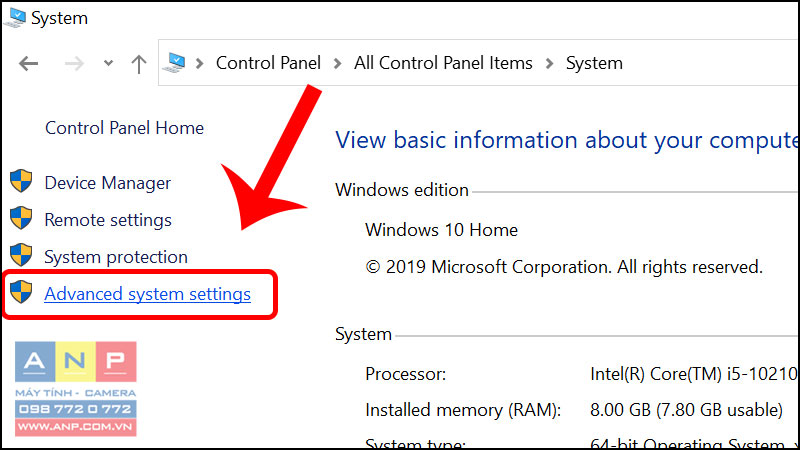800x450 pixels.
Task: Click the shield icon beside Device Manager
Action: [21, 181]
